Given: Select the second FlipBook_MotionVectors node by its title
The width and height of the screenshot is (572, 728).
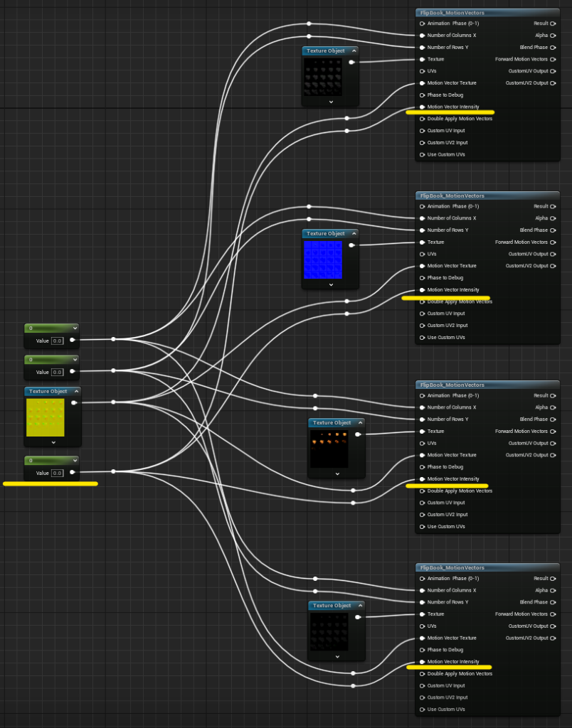Looking at the screenshot, I should point(452,196).
